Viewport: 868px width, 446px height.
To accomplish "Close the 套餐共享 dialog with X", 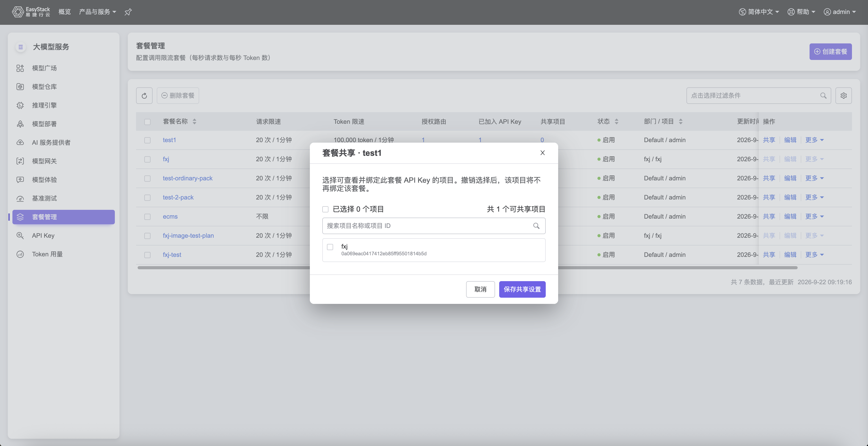I will pos(543,153).
